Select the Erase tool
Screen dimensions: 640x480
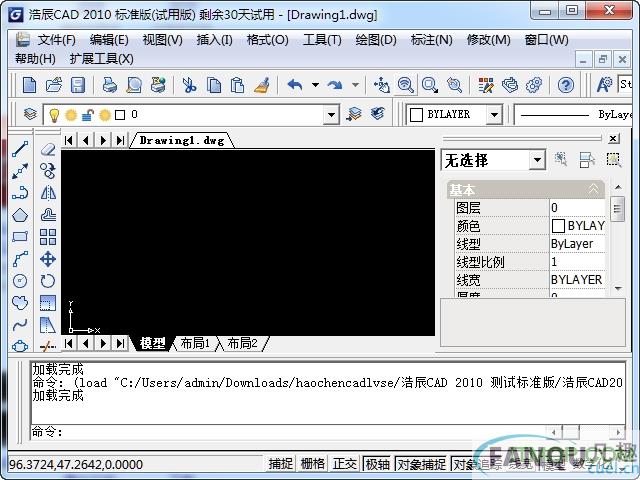[x=48, y=149]
